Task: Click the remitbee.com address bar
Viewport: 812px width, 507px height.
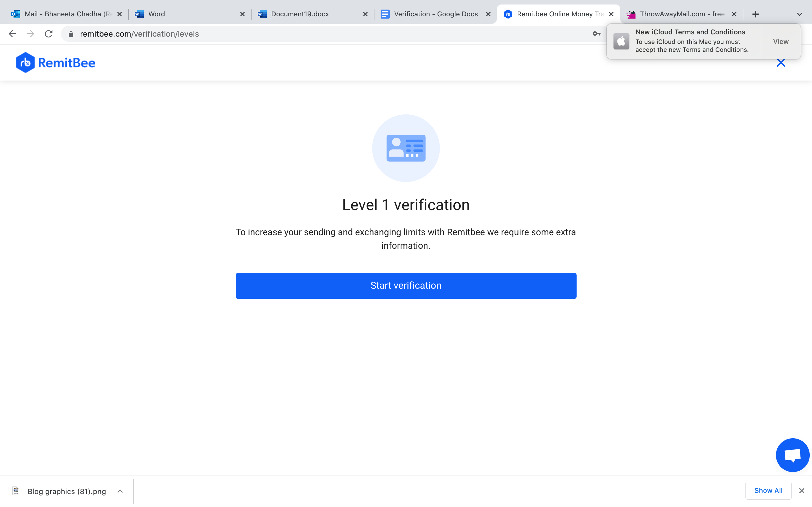Action: (302, 34)
